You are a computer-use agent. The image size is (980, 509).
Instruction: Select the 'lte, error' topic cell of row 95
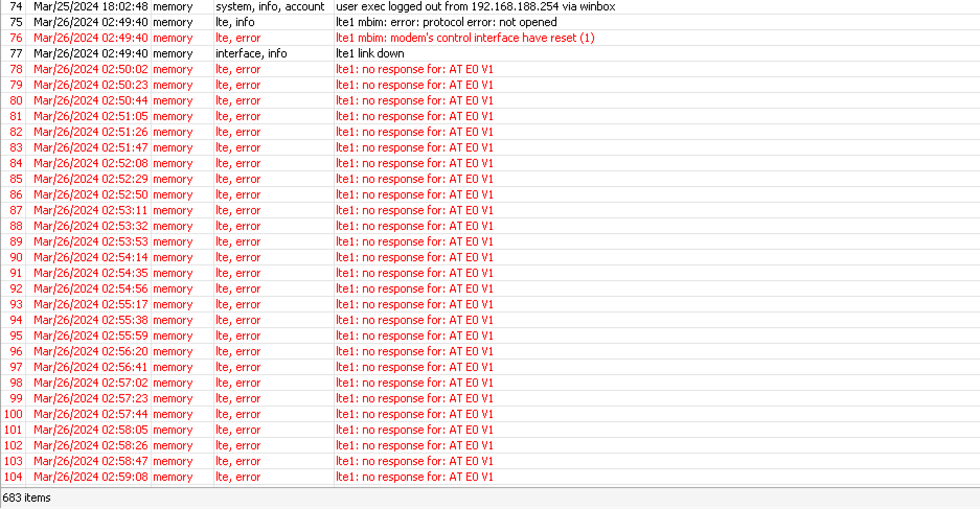click(238, 336)
